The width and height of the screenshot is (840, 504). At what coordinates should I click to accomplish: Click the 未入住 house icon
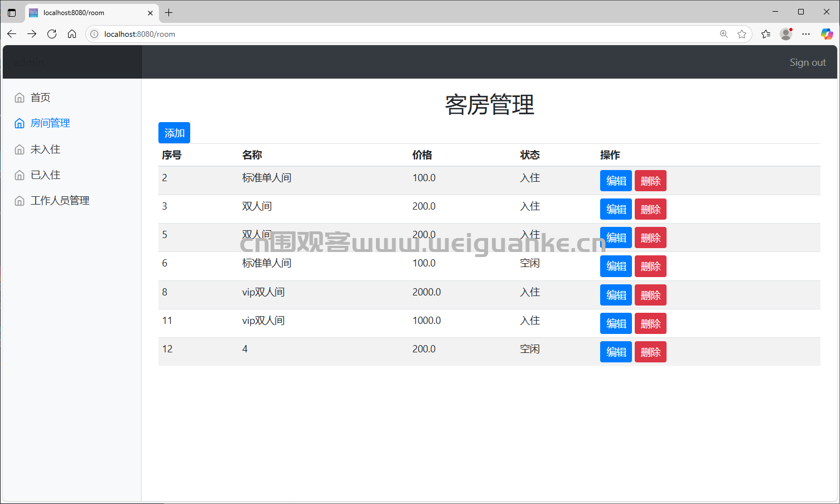20,149
